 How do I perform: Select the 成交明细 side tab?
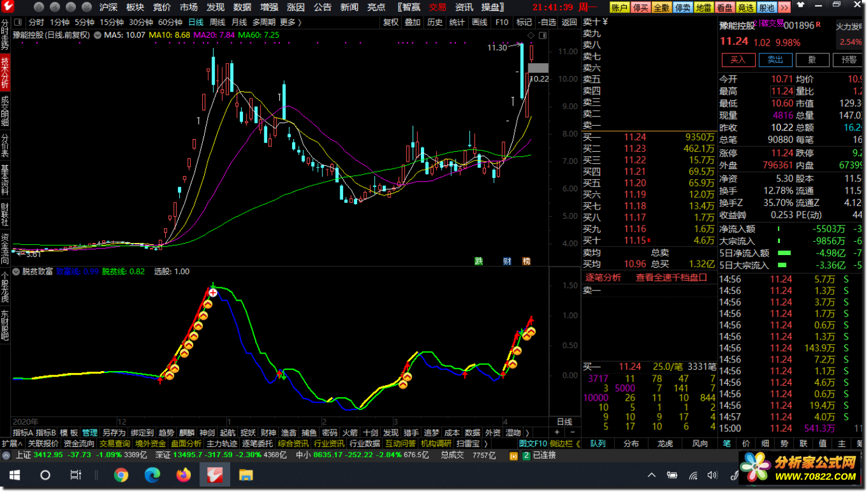tap(5, 111)
